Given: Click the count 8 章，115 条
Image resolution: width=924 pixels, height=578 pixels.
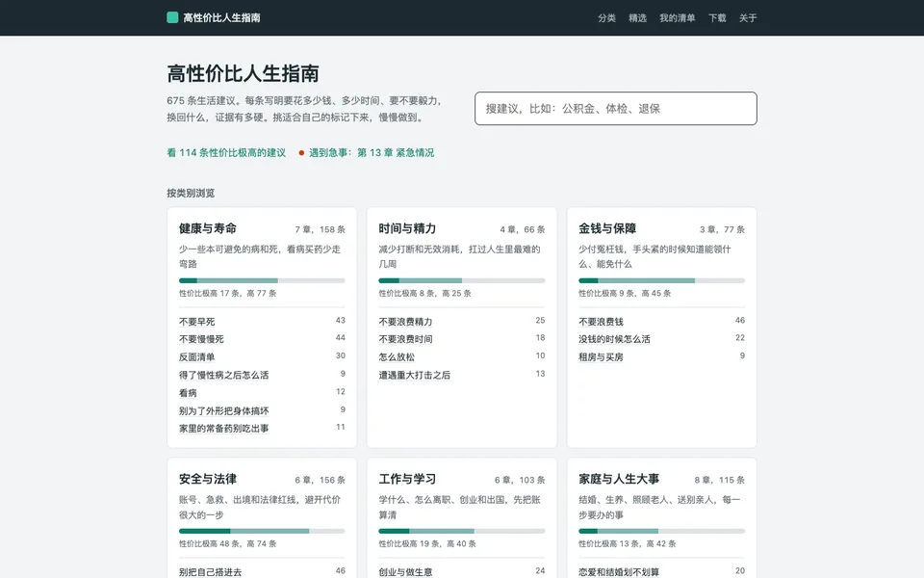Looking at the screenshot, I should (720, 480).
